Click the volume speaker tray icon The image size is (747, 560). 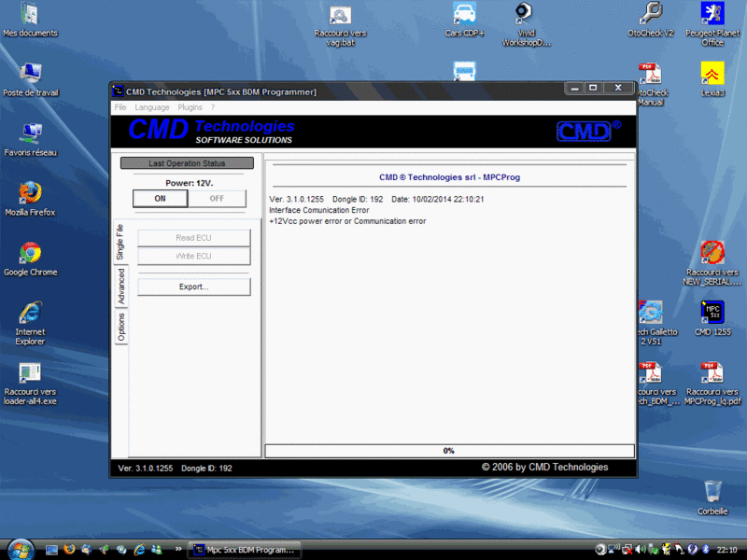click(x=641, y=550)
